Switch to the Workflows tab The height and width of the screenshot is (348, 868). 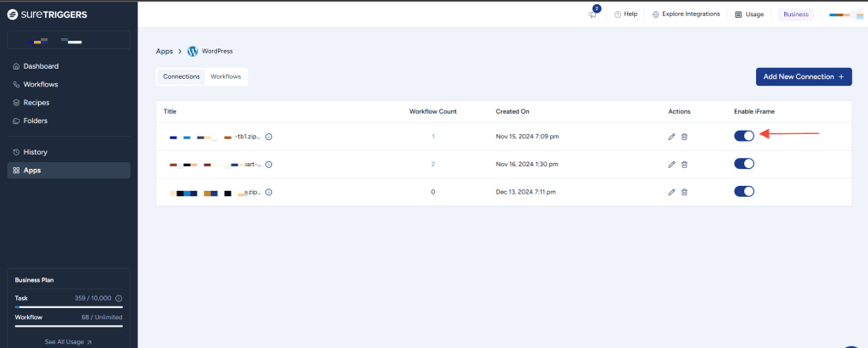225,76
